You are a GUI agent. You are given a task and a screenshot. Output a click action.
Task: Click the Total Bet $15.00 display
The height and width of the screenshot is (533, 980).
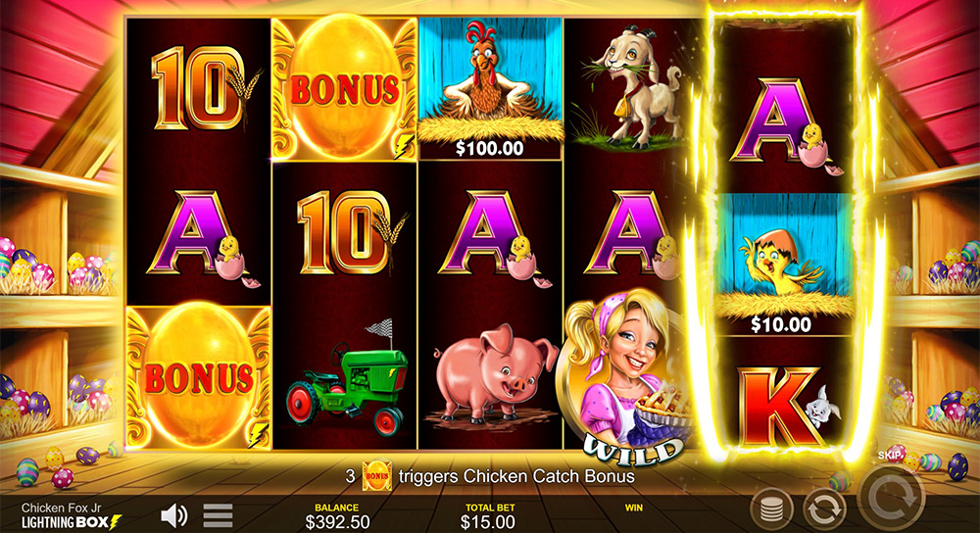488,516
